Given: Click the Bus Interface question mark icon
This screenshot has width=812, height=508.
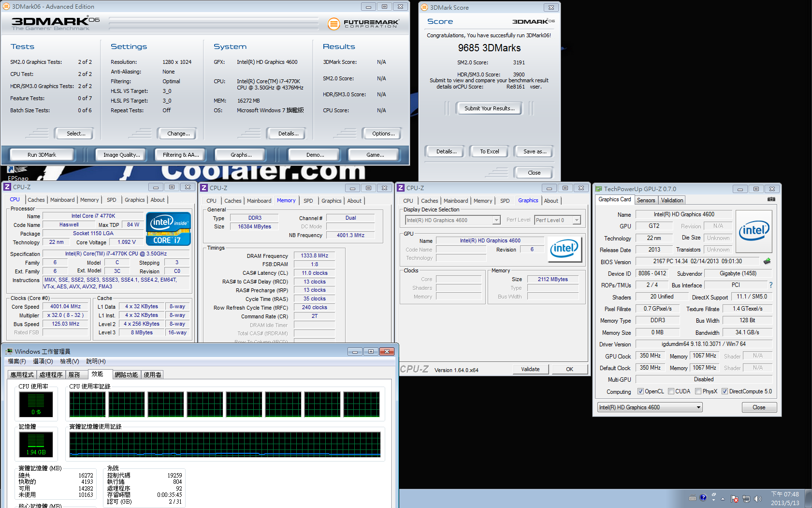Looking at the screenshot, I should coord(771,285).
